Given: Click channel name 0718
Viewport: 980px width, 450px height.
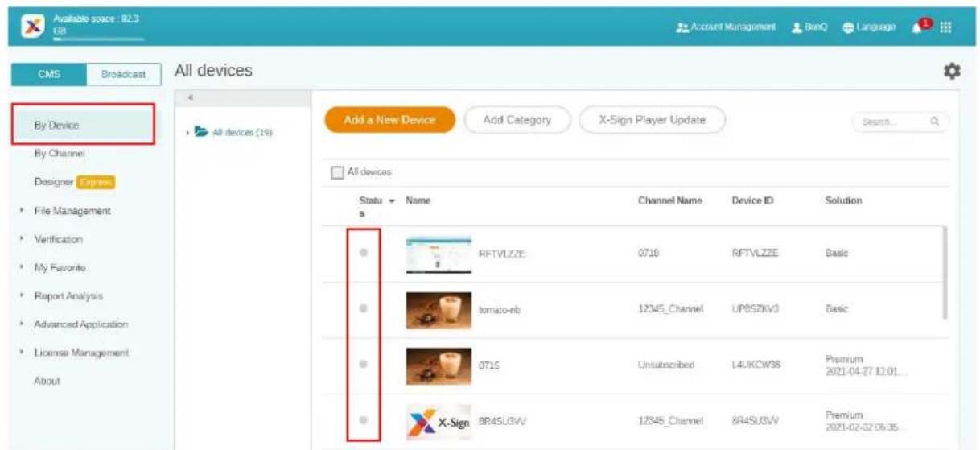Looking at the screenshot, I should (x=648, y=254).
